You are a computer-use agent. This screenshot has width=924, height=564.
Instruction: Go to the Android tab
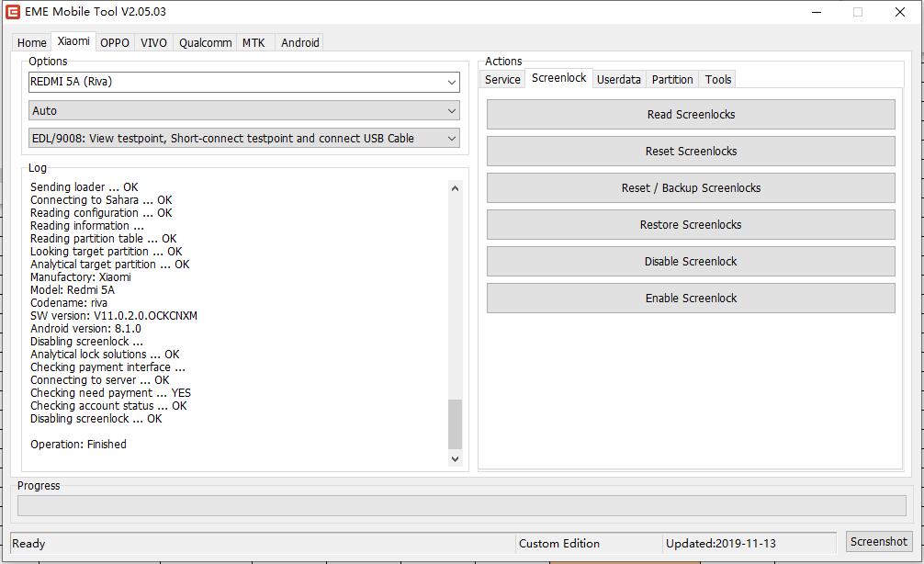pyautogui.click(x=300, y=42)
